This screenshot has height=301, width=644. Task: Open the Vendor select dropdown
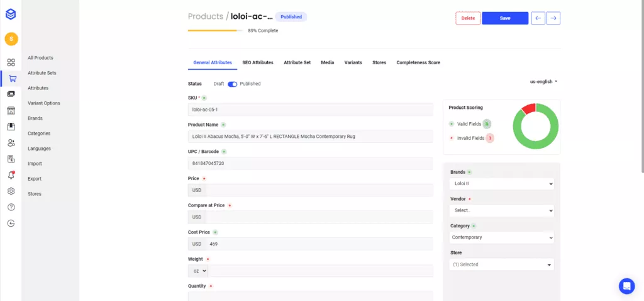(x=502, y=210)
